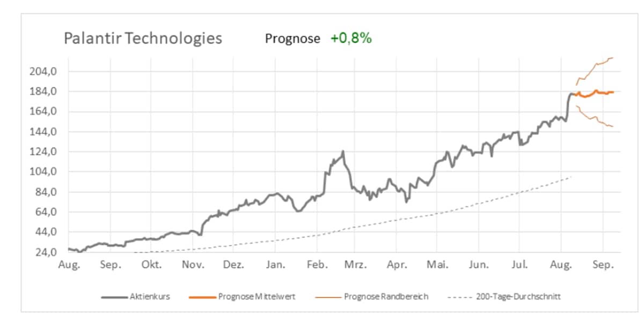Click the Nov. month label on x-axis

[192, 265]
